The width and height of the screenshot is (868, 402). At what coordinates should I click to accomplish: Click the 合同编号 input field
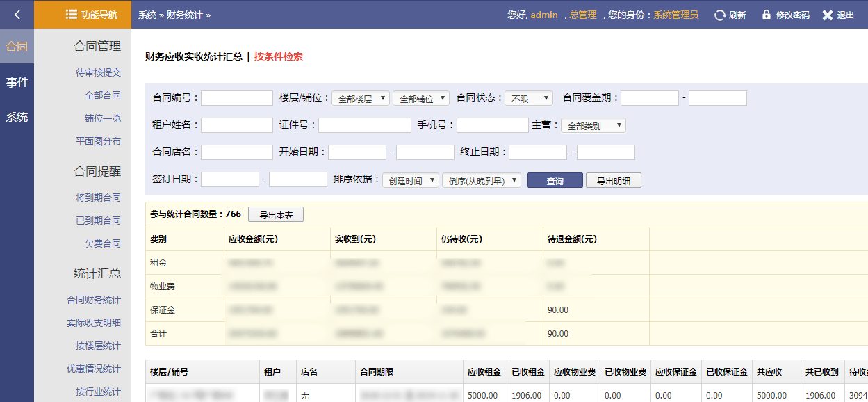pyautogui.click(x=237, y=98)
